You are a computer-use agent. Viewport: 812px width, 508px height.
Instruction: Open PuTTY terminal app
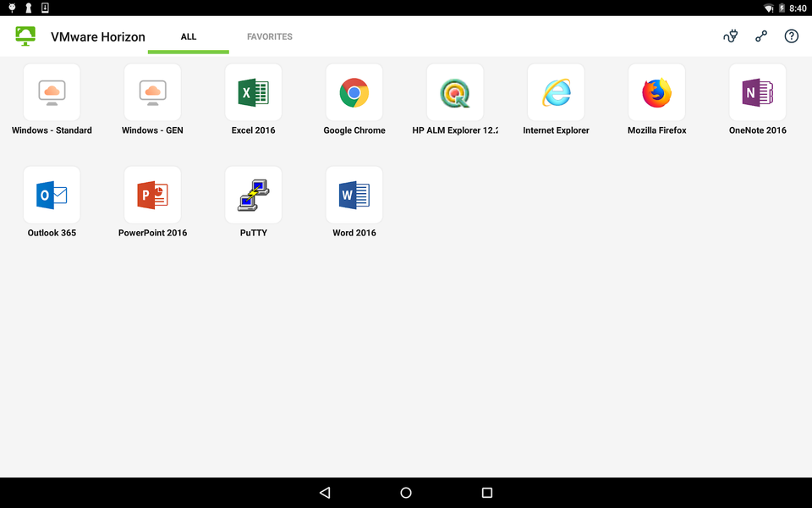pyautogui.click(x=253, y=195)
